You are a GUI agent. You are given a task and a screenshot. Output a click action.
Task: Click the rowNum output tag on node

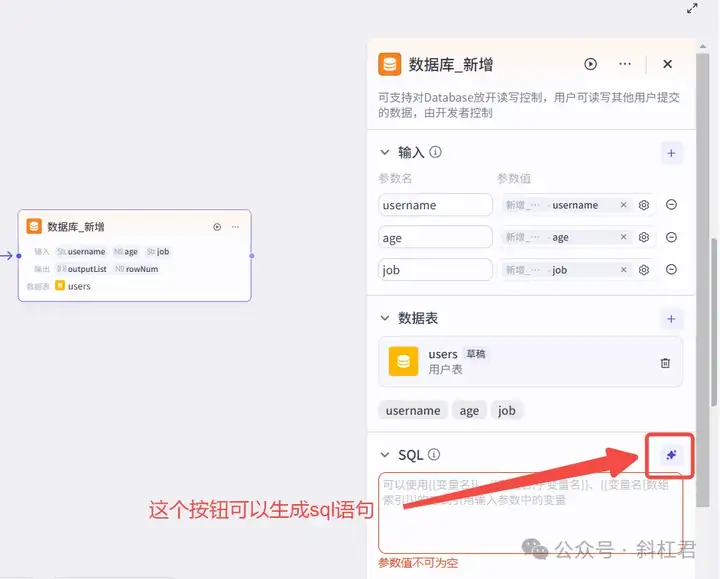136,269
